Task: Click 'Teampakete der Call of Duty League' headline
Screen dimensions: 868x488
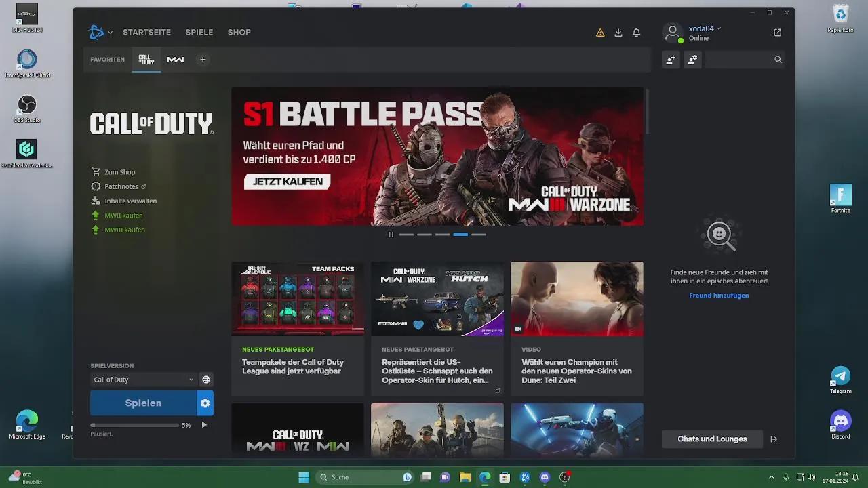Action: point(293,367)
